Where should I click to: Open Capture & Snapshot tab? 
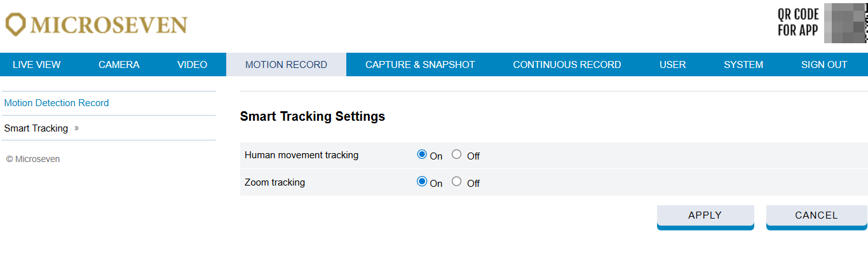[x=420, y=65]
